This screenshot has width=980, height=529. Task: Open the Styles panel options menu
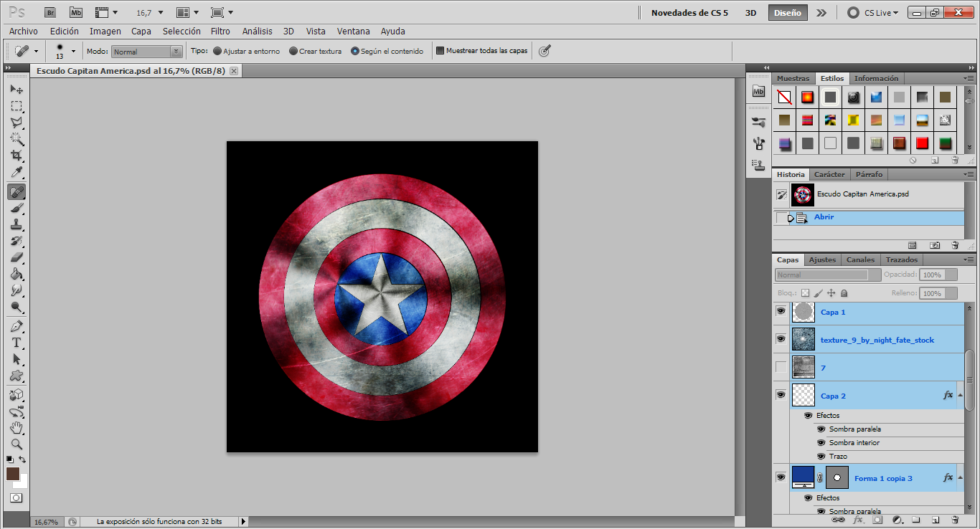coord(969,78)
